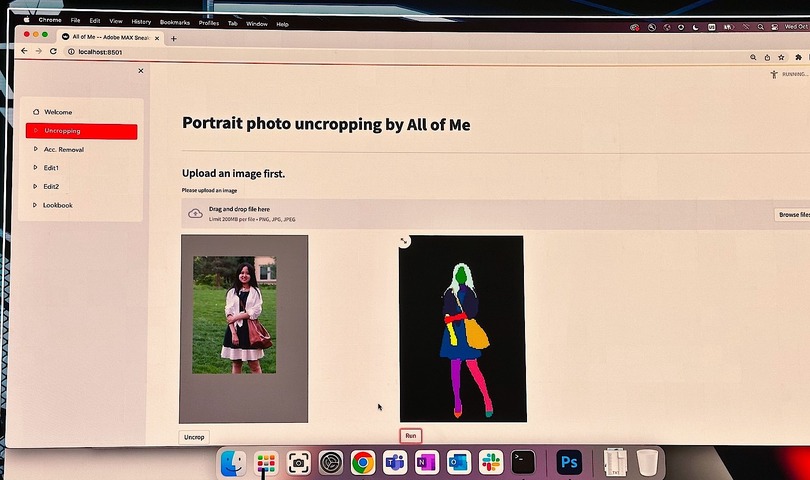
Task: Click the Chrome icon in the Dock
Action: 363,462
